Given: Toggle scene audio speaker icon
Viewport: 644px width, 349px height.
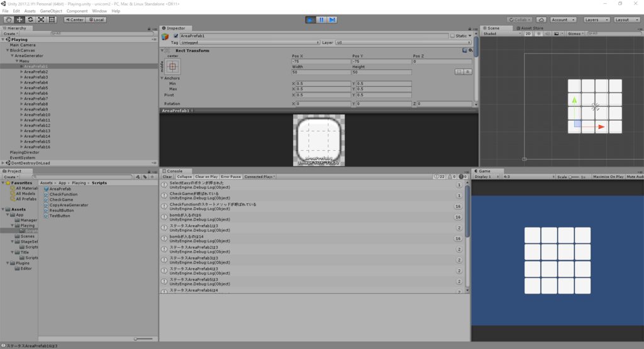Looking at the screenshot, I should point(547,34).
